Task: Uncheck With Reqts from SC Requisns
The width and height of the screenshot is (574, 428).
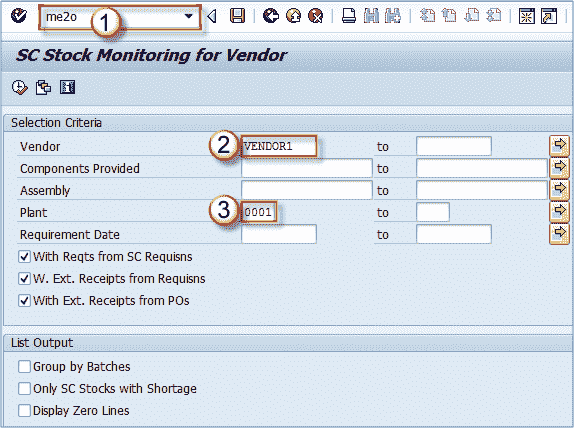Action: pos(24,257)
